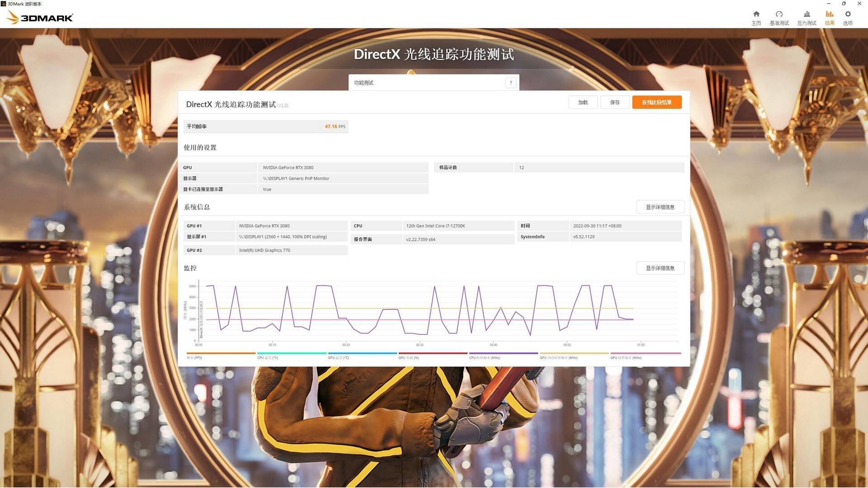Toggle the GPU load (%) legend
The height and width of the screenshot is (488, 868).
433,356
